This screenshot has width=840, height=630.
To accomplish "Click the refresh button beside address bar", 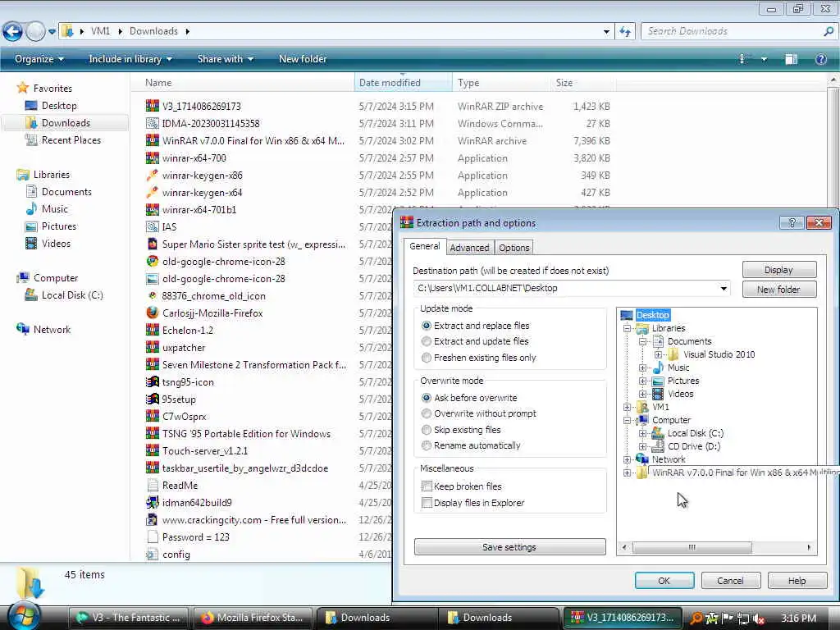I will (625, 32).
